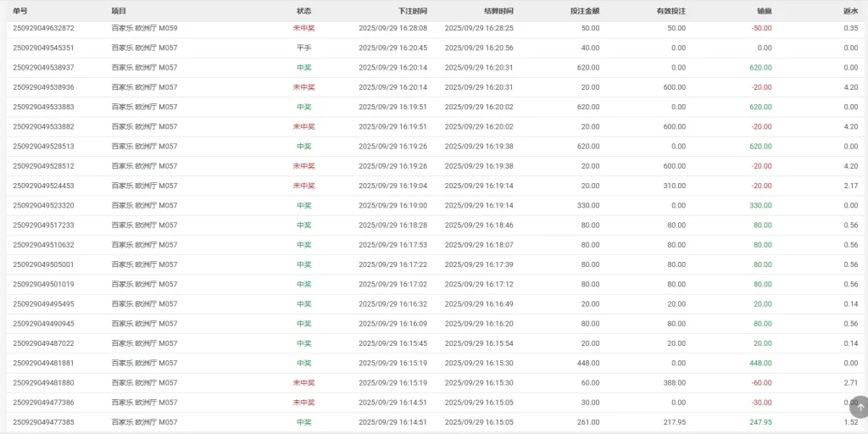Click the 输赢 column header
Image resolution: width=868 pixels, height=434 pixels.
(x=764, y=11)
